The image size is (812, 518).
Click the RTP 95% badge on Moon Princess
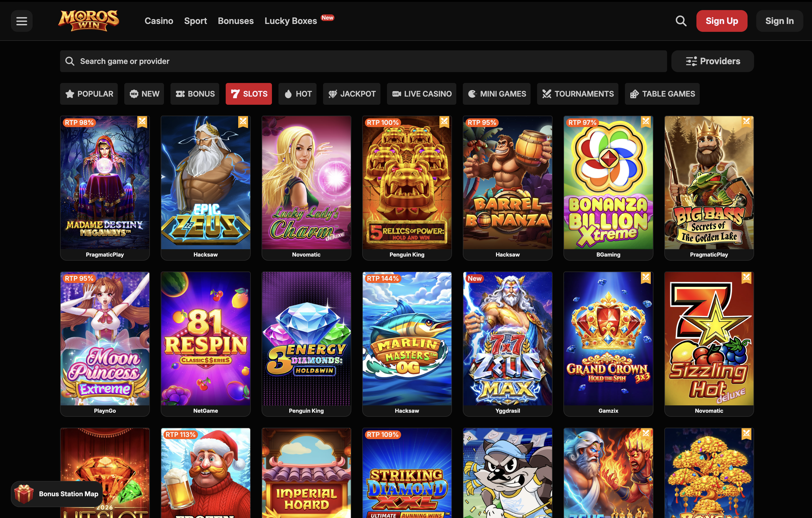(x=79, y=278)
